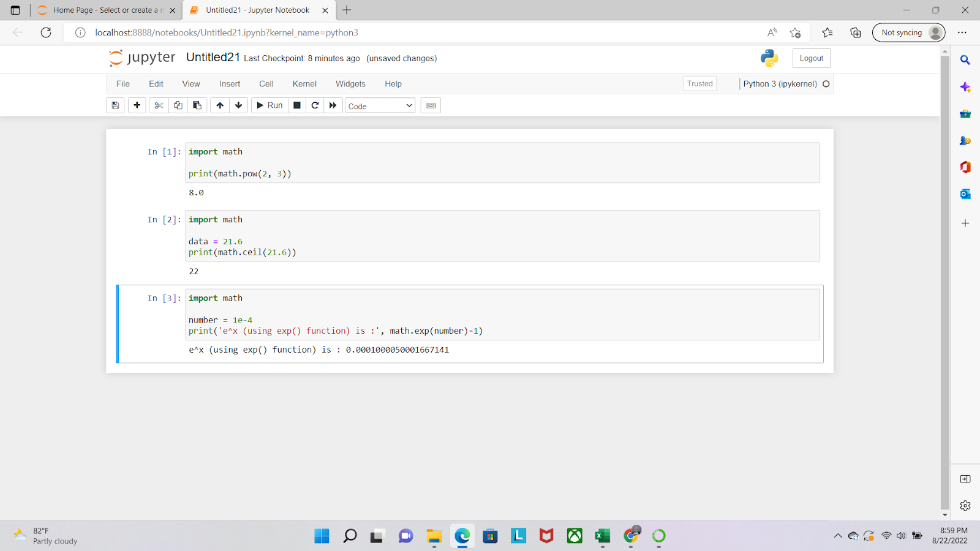Open the Edit menu

tap(156, 84)
